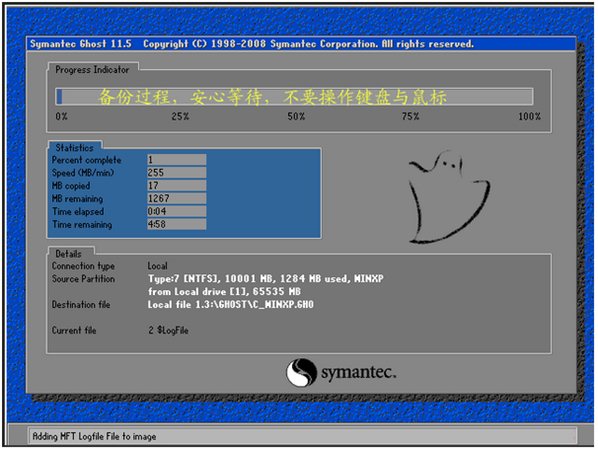
Task: Click the Symantec yin-yang logo icon
Action: click(x=301, y=372)
